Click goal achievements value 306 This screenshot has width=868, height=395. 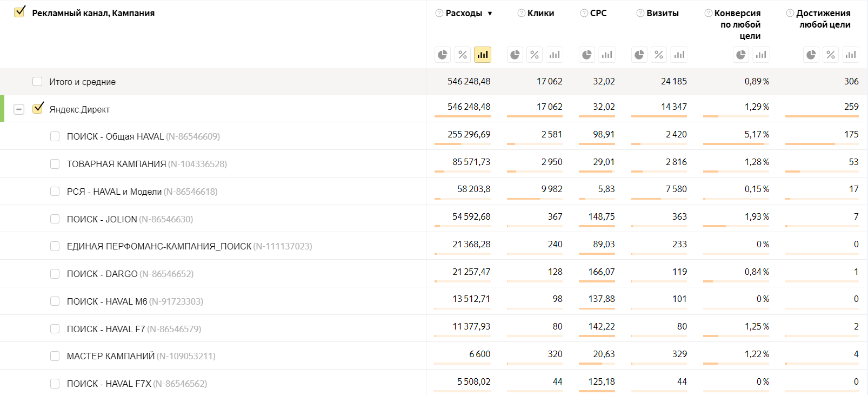851,81
